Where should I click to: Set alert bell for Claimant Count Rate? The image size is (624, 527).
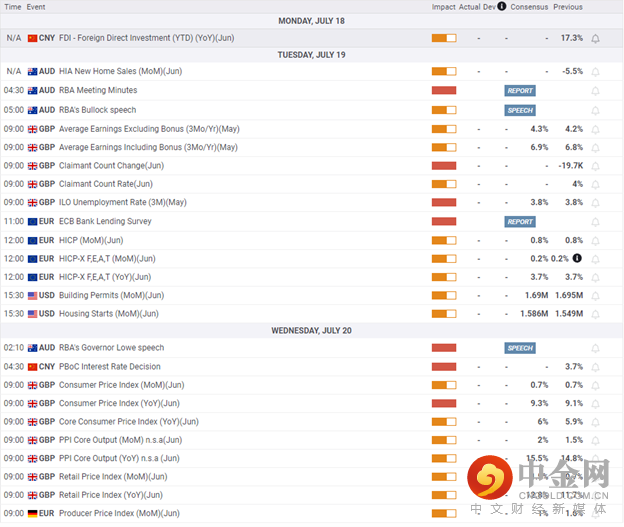(595, 185)
